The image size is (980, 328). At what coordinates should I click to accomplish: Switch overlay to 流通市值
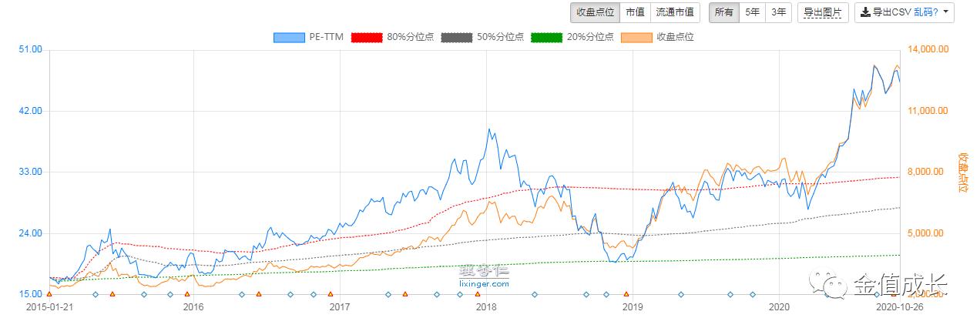[674, 12]
